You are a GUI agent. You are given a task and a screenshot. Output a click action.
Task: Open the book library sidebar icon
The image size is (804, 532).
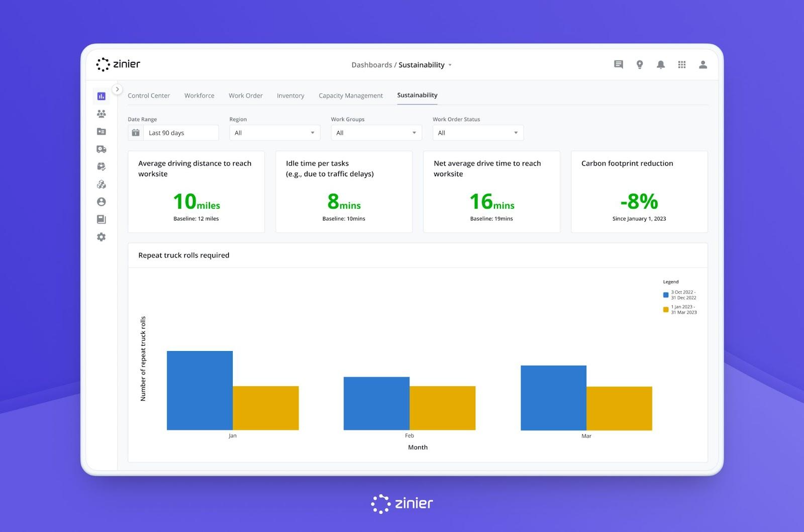(102, 219)
